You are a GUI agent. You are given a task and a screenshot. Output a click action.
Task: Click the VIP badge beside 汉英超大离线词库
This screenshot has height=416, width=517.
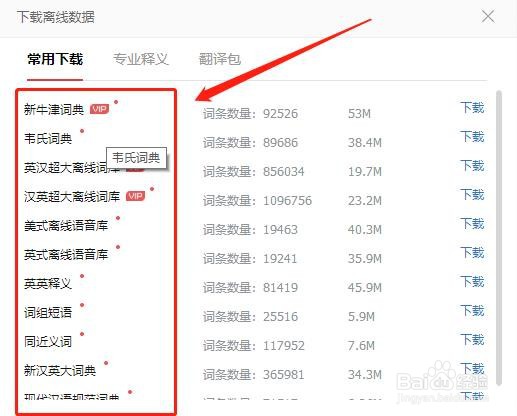coord(135,196)
